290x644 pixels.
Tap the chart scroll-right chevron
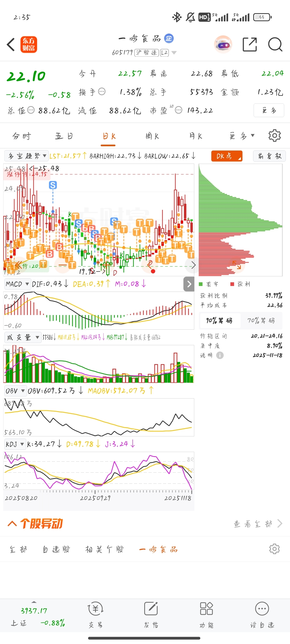(193, 265)
